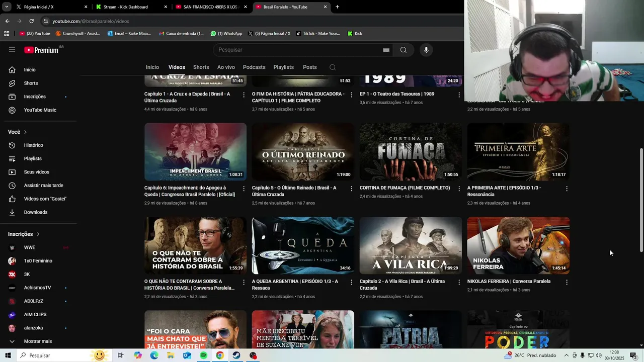644x362 pixels.
Task: Play O Último Reinado thumbnail
Action: (303, 152)
